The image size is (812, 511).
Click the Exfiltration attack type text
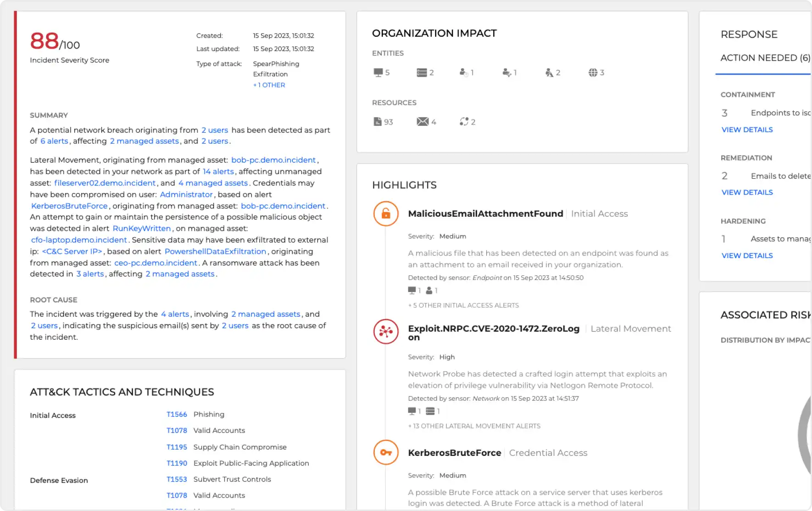[x=270, y=74]
